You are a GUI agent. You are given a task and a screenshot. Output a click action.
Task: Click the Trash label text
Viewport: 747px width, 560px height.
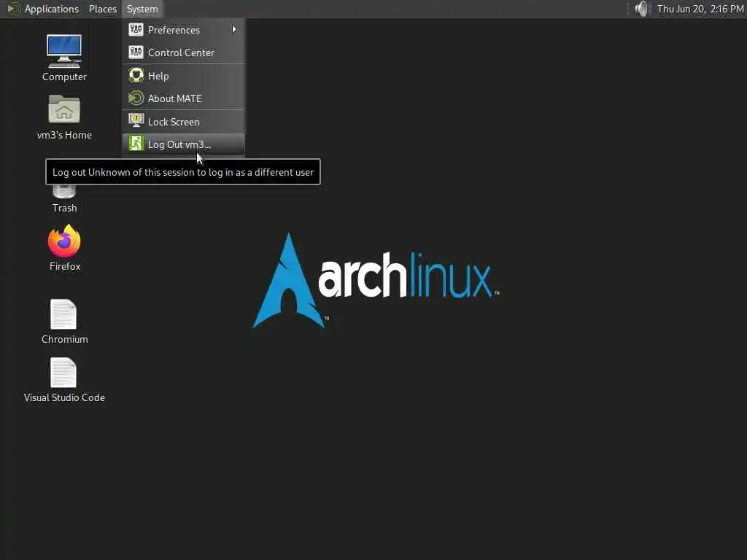(x=64, y=208)
